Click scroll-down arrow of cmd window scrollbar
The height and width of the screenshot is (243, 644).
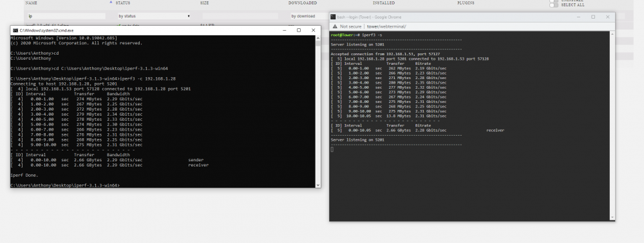pyautogui.click(x=318, y=185)
